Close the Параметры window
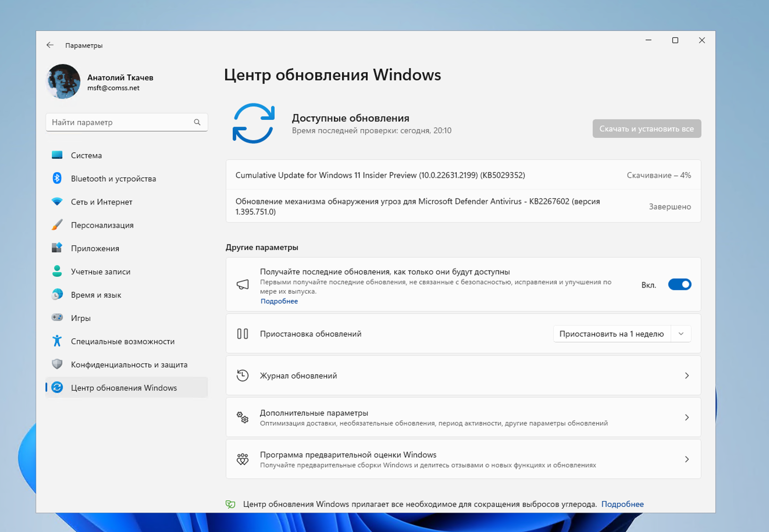This screenshot has height=532, width=769. click(702, 40)
